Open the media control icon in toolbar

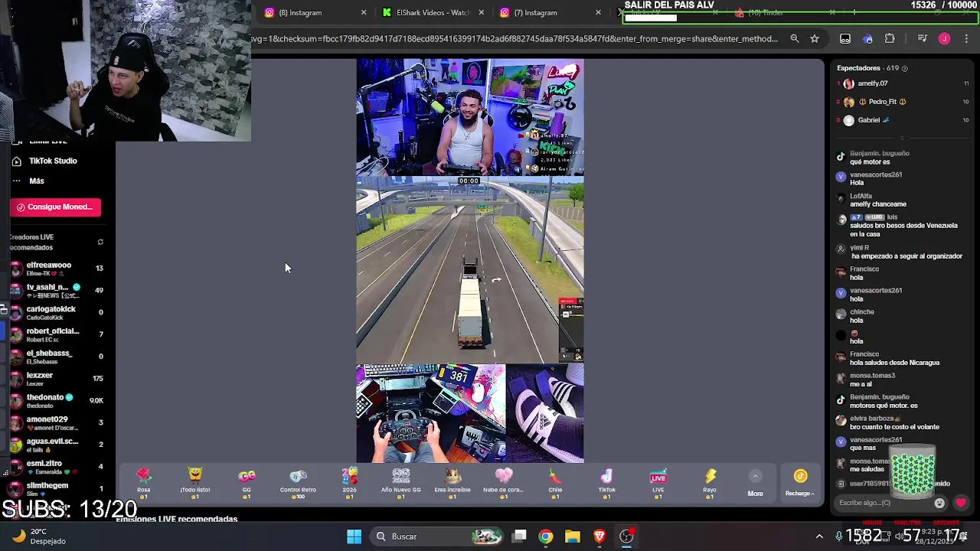click(x=923, y=38)
